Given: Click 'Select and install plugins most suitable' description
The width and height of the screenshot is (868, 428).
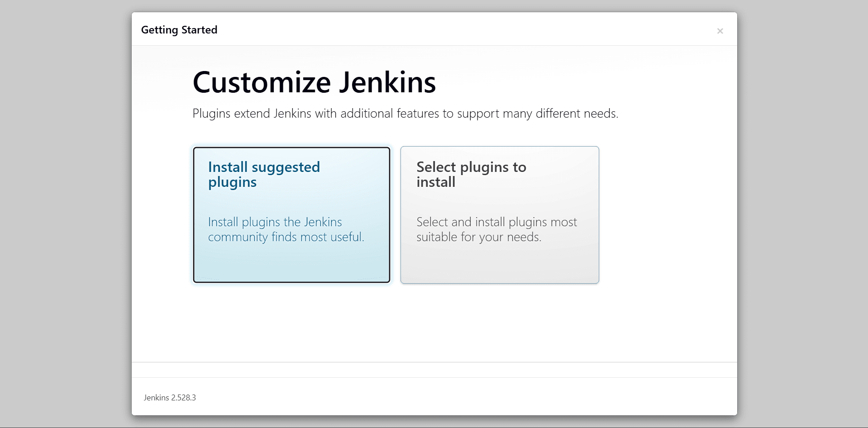Looking at the screenshot, I should tap(496, 222).
